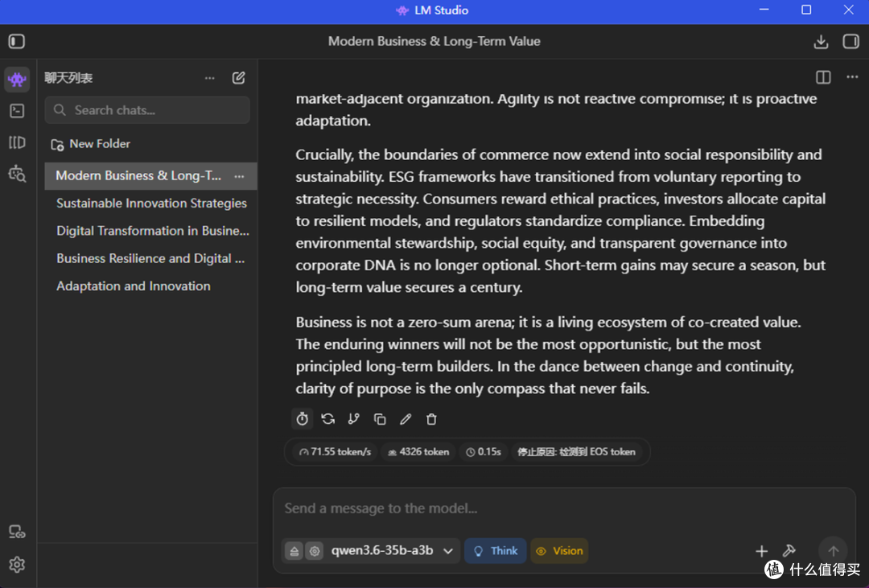This screenshot has height=588, width=869.
Task: Send the message with arrow button
Action: point(833,550)
